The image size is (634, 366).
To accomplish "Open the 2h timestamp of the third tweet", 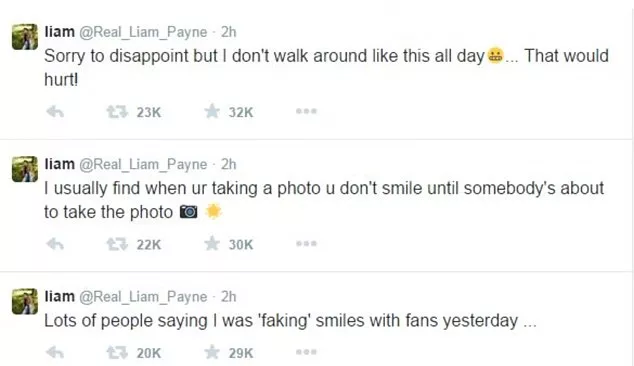I will click(x=228, y=296).
